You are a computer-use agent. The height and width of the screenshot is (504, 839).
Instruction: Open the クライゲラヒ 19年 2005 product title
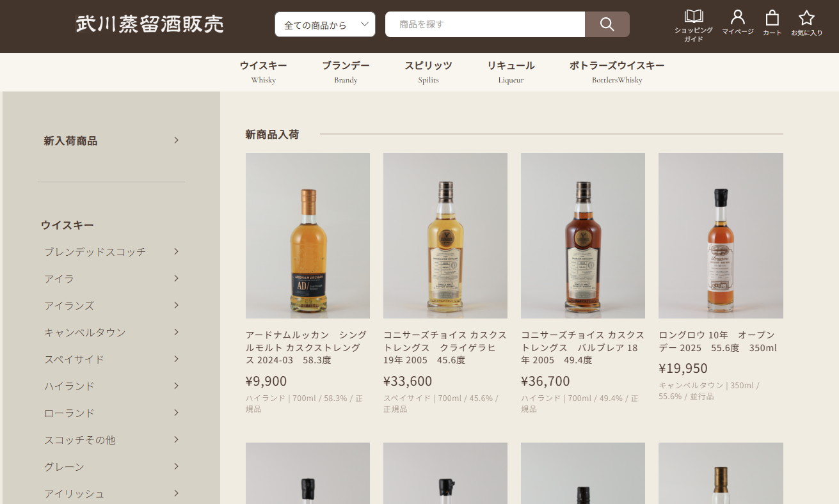point(445,347)
